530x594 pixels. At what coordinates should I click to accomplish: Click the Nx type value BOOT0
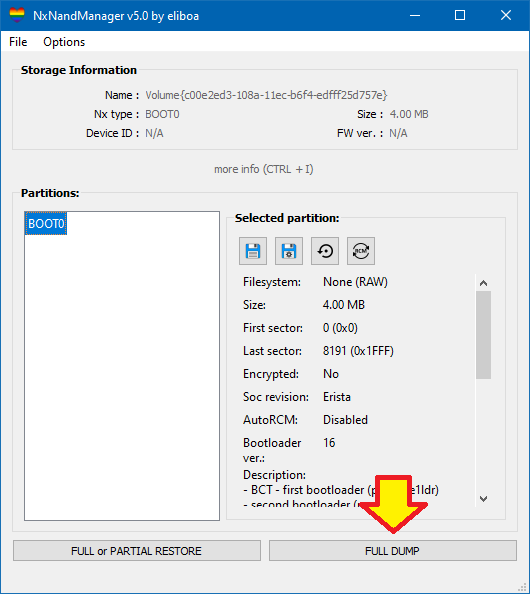(162, 114)
